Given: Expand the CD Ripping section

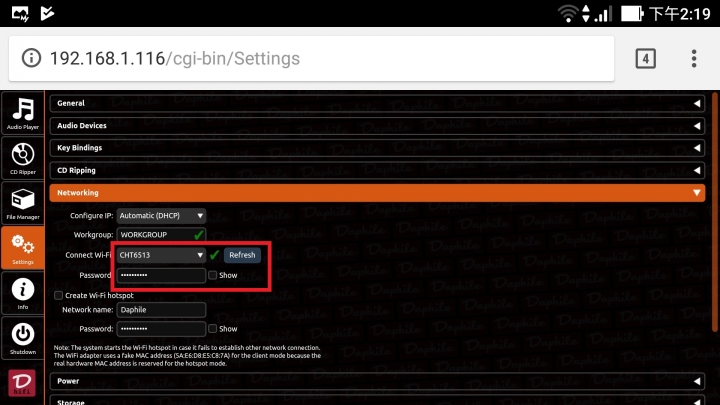Looking at the screenshot, I should (x=377, y=170).
